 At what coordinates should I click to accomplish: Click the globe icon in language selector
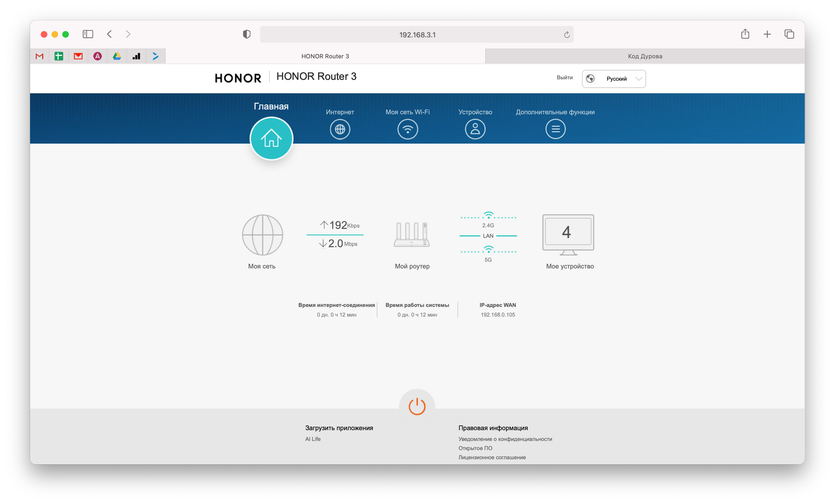pyautogui.click(x=590, y=79)
